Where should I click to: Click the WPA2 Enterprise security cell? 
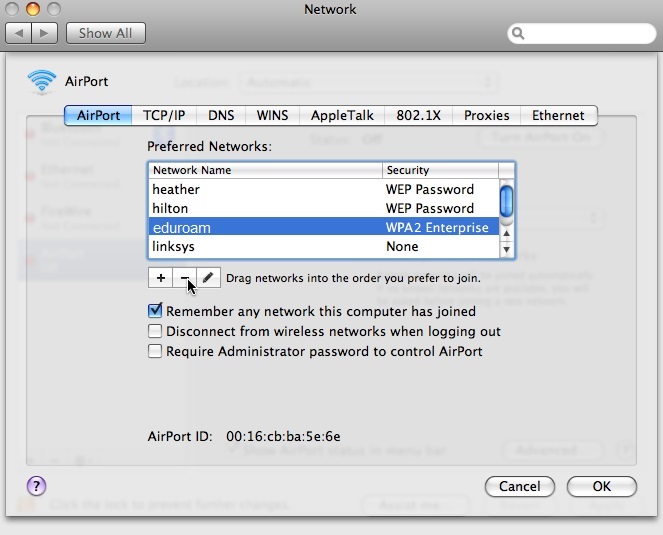point(437,227)
